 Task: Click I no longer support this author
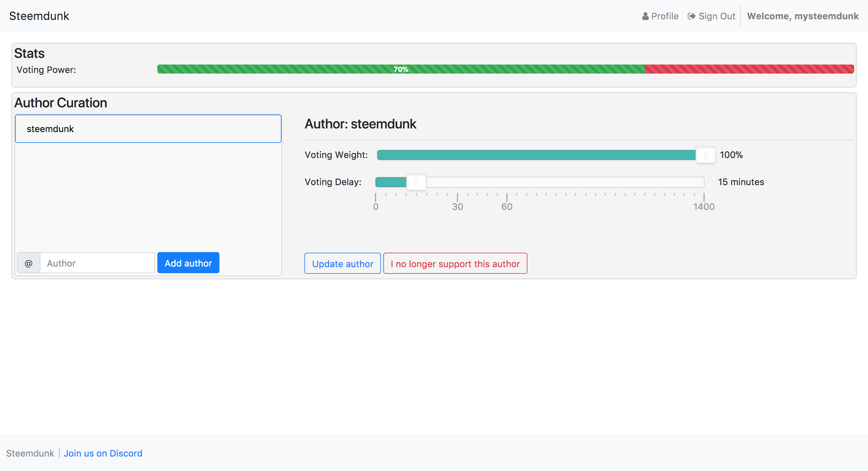point(455,263)
